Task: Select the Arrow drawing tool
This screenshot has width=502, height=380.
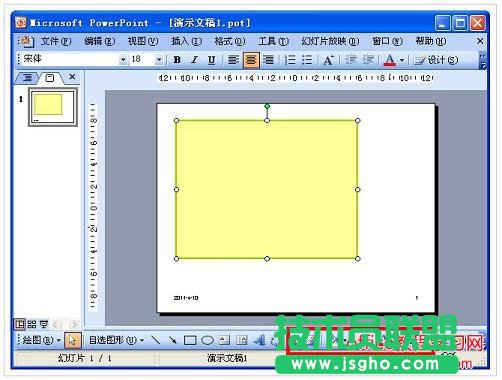Action: tap(173, 340)
